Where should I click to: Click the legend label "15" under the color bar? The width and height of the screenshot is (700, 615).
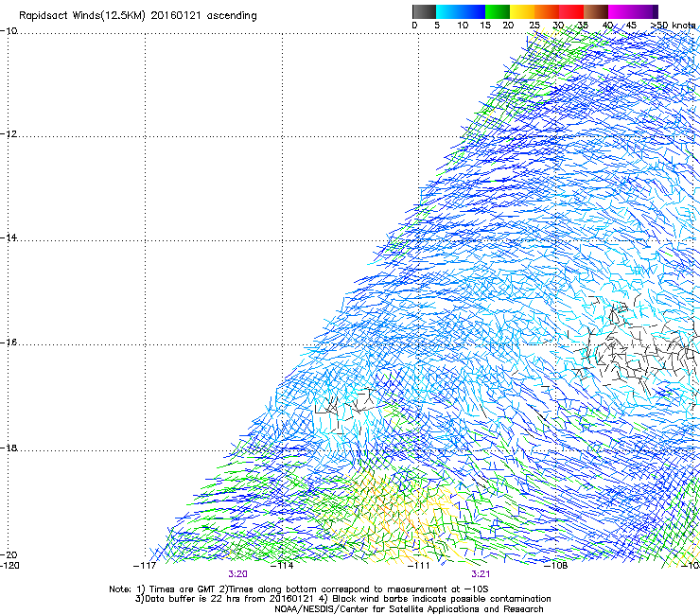(x=485, y=25)
